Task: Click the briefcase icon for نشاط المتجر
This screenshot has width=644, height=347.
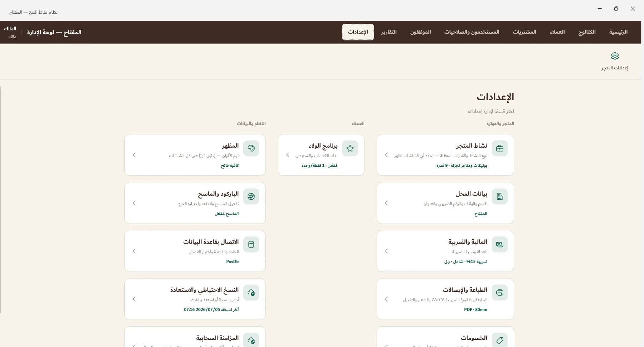Action: point(499,148)
